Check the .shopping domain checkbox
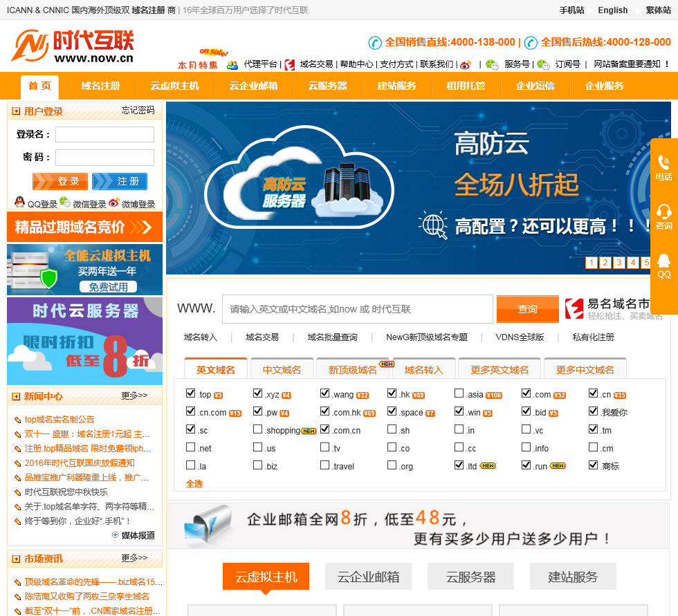 tap(257, 429)
